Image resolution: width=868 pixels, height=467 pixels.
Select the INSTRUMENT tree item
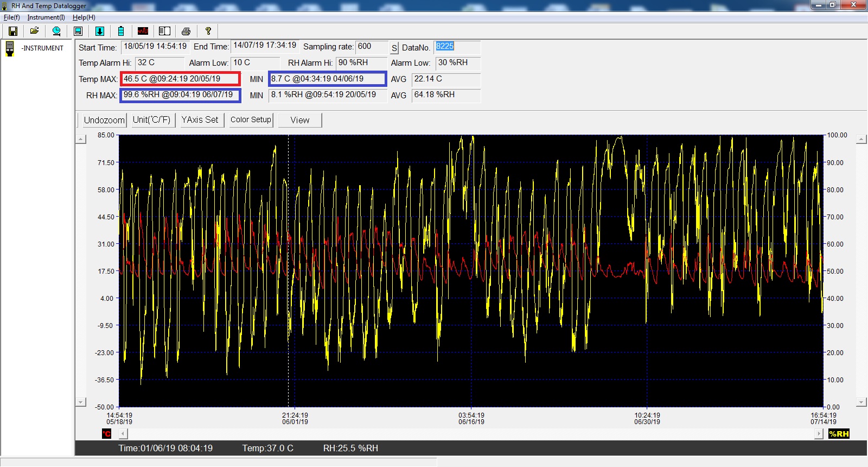[x=42, y=48]
